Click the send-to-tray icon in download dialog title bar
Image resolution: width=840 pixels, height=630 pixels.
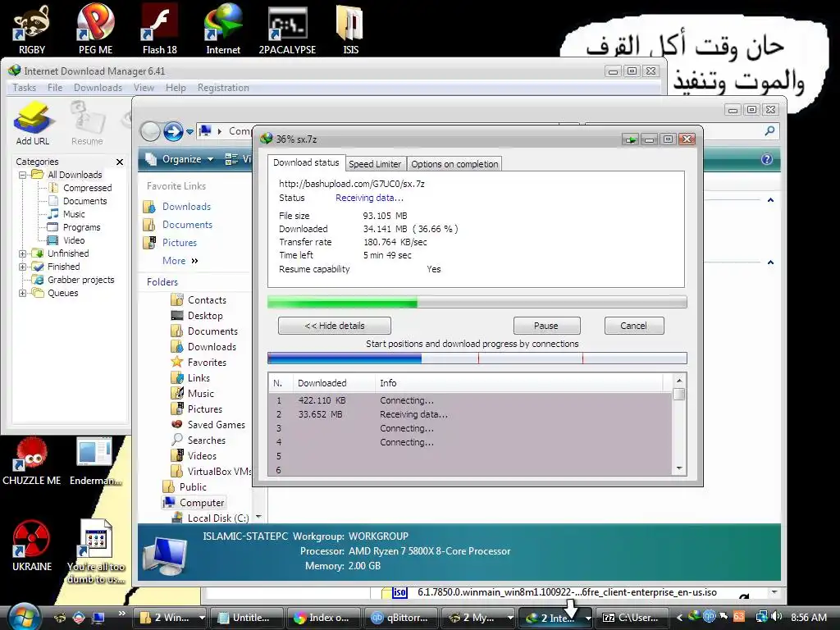(x=631, y=139)
